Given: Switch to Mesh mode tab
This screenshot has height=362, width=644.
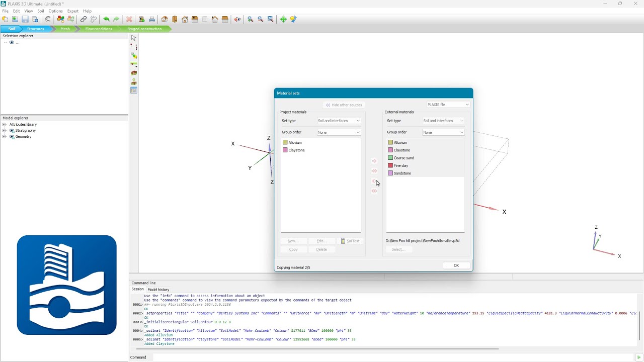Looking at the screenshot, I should pyautogui.click(x=65, y=29).
